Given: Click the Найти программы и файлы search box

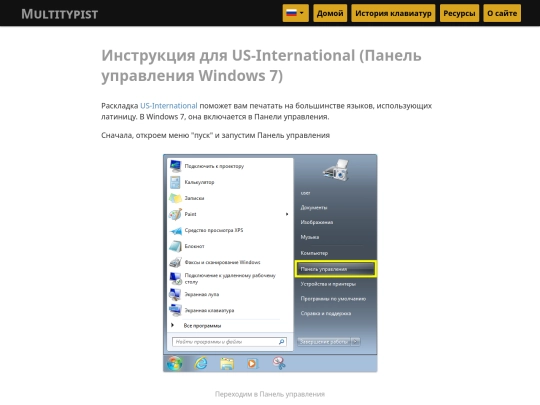Looking at the screenshot, I should tap(229, 342).
